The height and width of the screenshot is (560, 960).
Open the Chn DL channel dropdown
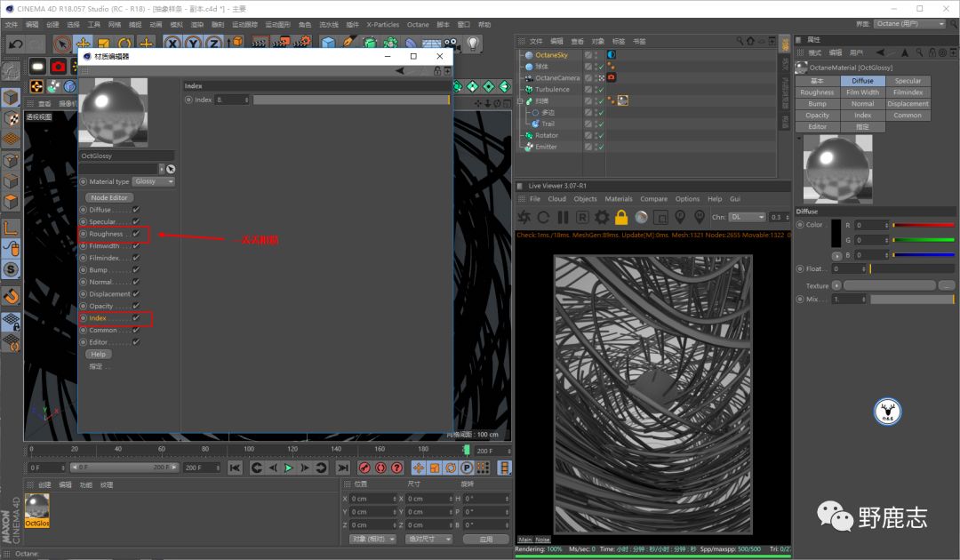pos(748,217)
